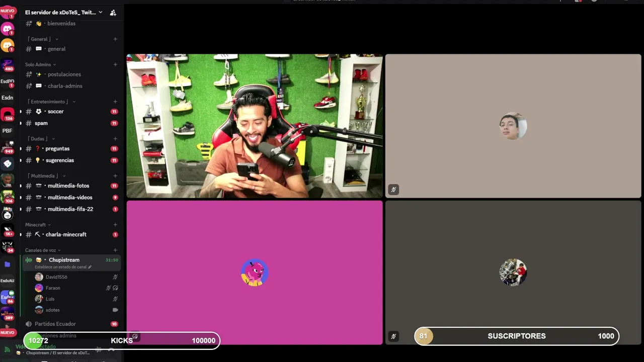The height and width of the screenshot is (362, 644).
Task: Join the Partidos Ecuador voice channel
Action: coord(71,324)
